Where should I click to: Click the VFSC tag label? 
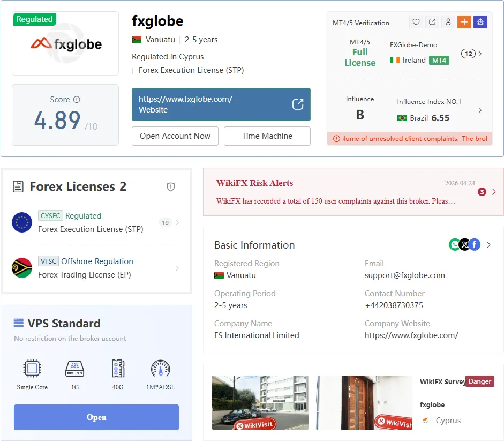tap(49, 261)
